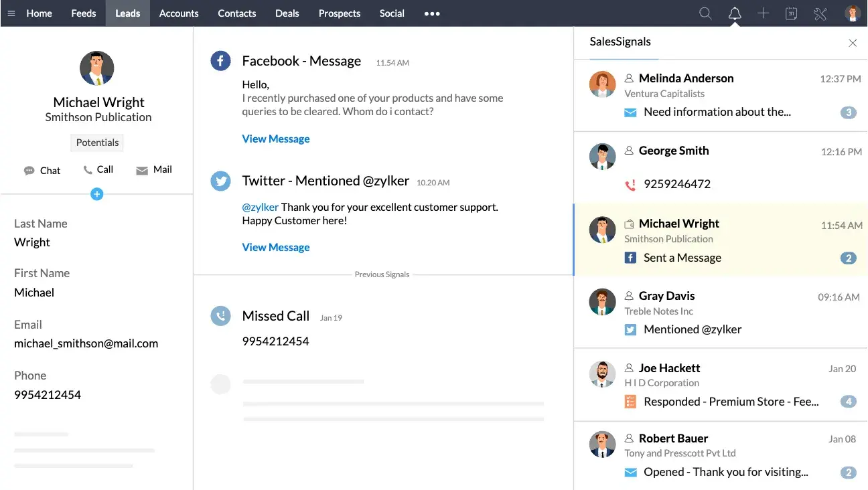Click View Message under the Facebook message

coord(276,139)
